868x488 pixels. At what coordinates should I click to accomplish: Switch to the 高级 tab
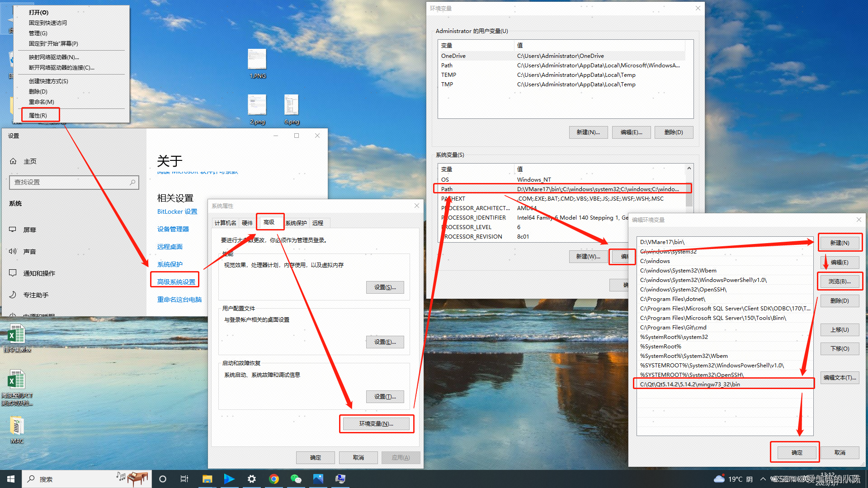[269, 222]
